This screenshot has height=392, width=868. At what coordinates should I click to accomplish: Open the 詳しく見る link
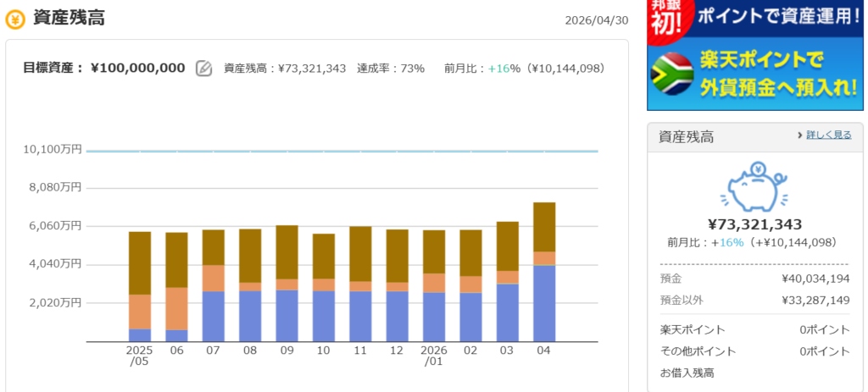(x=828, y=135)
